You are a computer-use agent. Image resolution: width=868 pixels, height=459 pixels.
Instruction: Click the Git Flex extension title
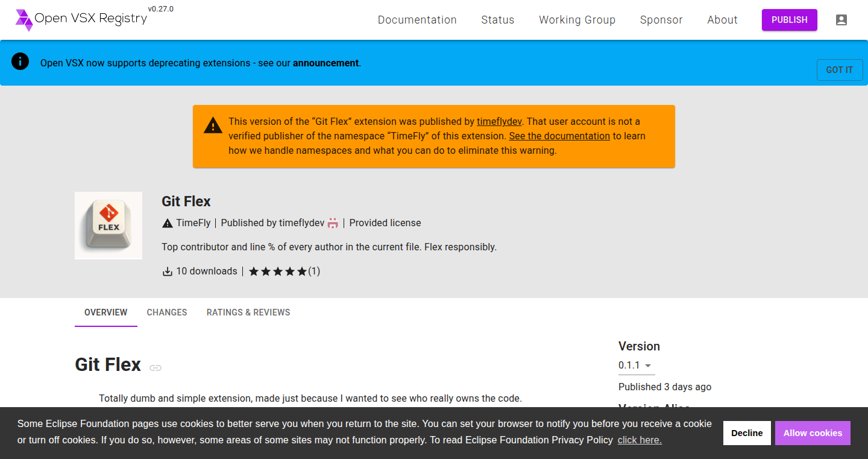coord(186,201)
